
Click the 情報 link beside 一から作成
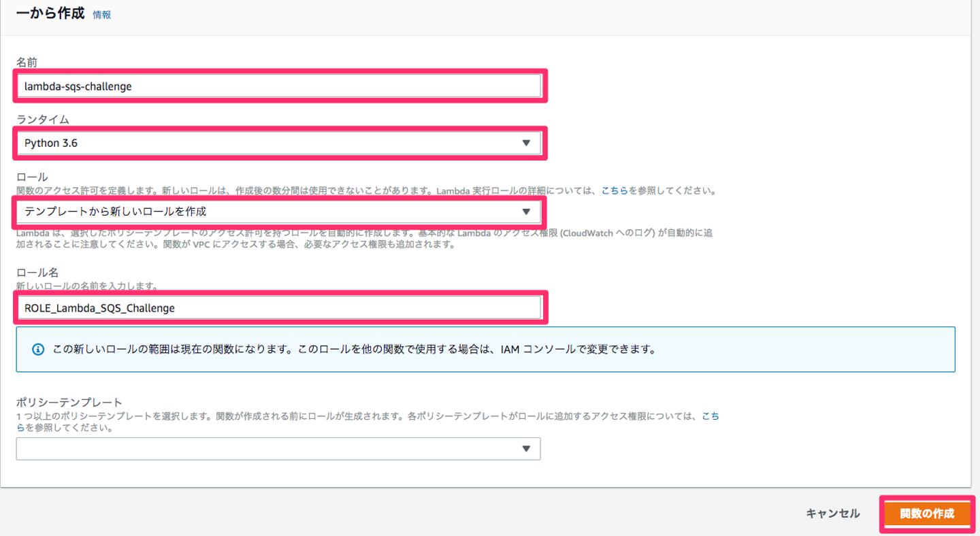coord(102,14)
